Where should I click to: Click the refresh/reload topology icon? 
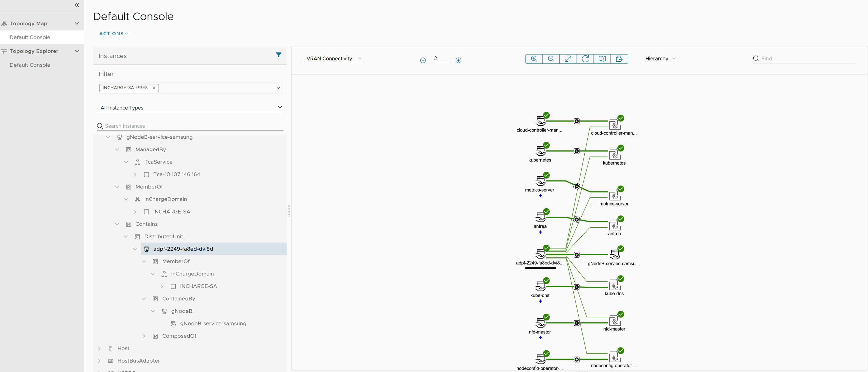coord(585,58)
